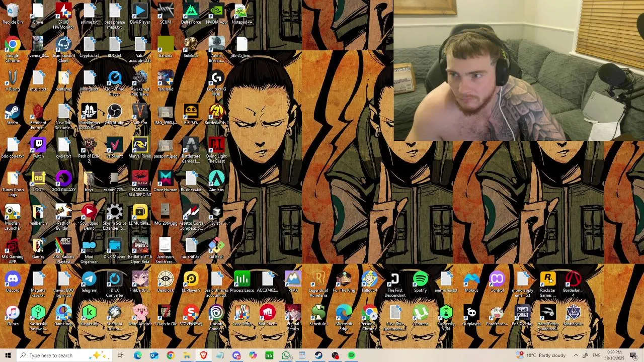Image resolution: width=644 pixels, height=362 pixels.
Task: Open the anime.txt file
Action: [x=89, y=14]
